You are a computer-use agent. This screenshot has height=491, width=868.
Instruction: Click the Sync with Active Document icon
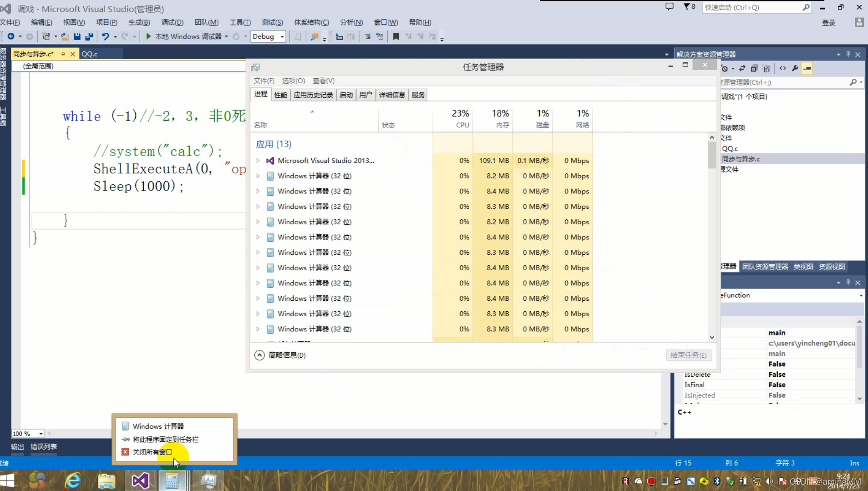click(x=742, y=68)
